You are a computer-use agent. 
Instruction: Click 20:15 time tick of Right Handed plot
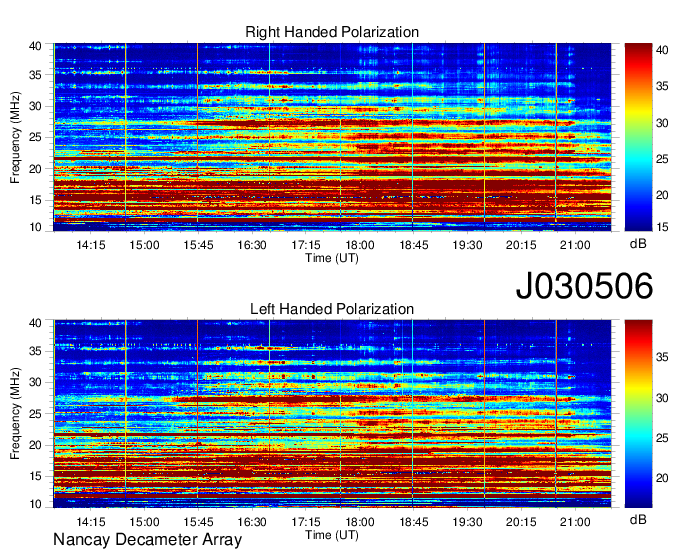click(x=521, y=245)
